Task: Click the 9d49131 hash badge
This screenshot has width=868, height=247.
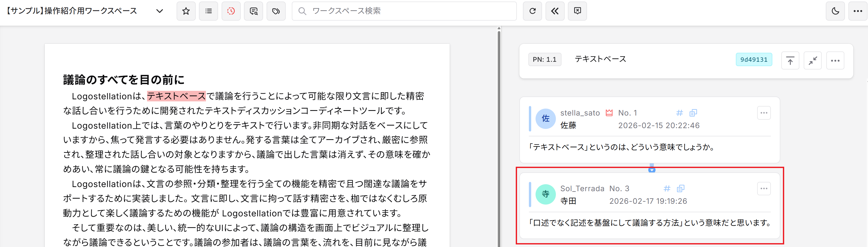Action: coord(754,60)
